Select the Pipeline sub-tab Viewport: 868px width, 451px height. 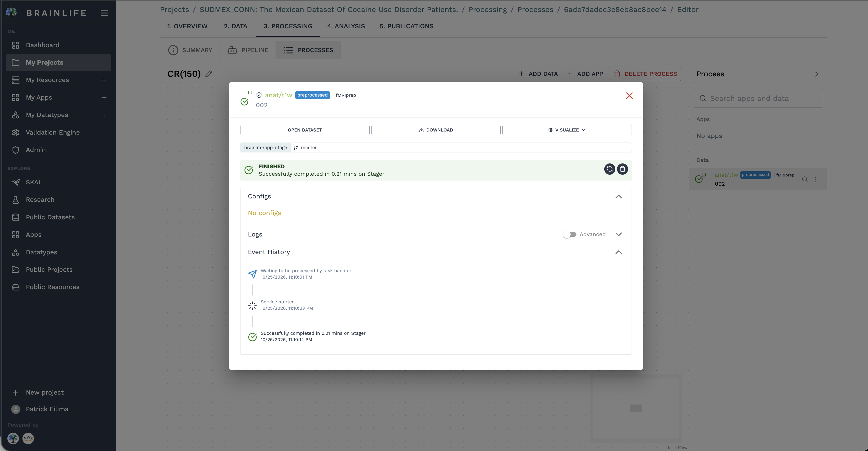coord(248,50)
